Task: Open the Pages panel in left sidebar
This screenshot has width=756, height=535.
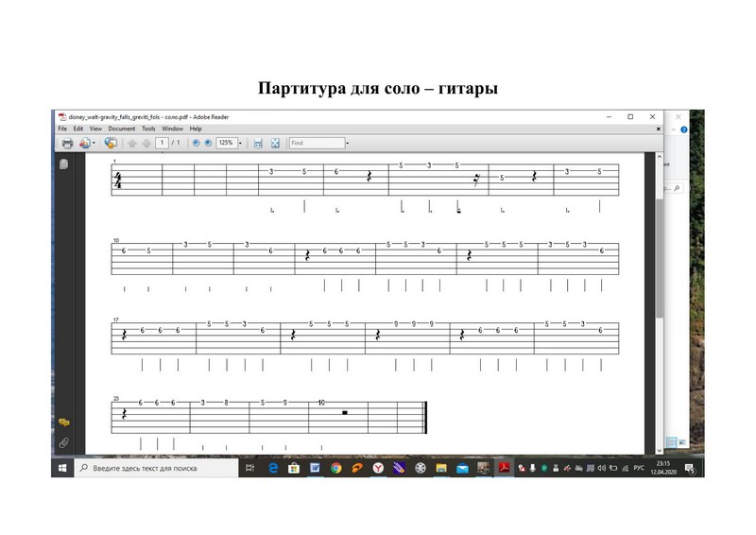Action: (x=63, y=164)
